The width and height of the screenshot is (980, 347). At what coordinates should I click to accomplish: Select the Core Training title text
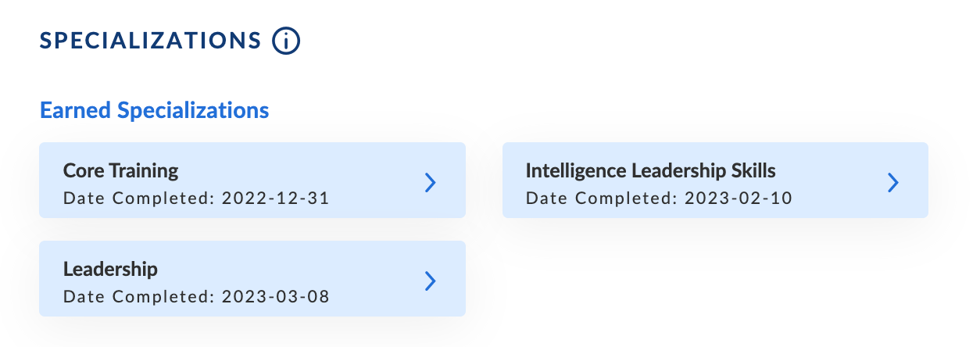[120, 170]
